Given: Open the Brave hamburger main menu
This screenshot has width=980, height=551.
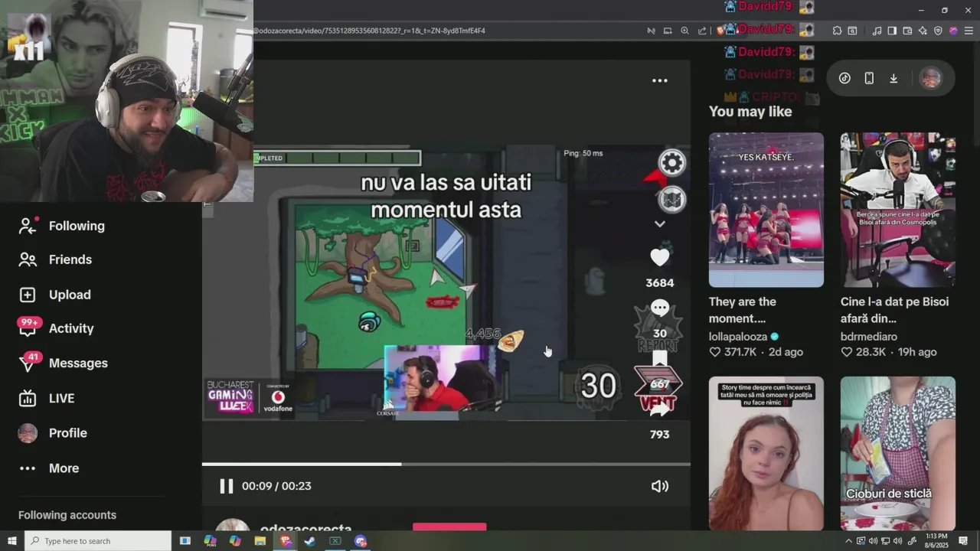Looking at the screenshot, I should point(969,31).
